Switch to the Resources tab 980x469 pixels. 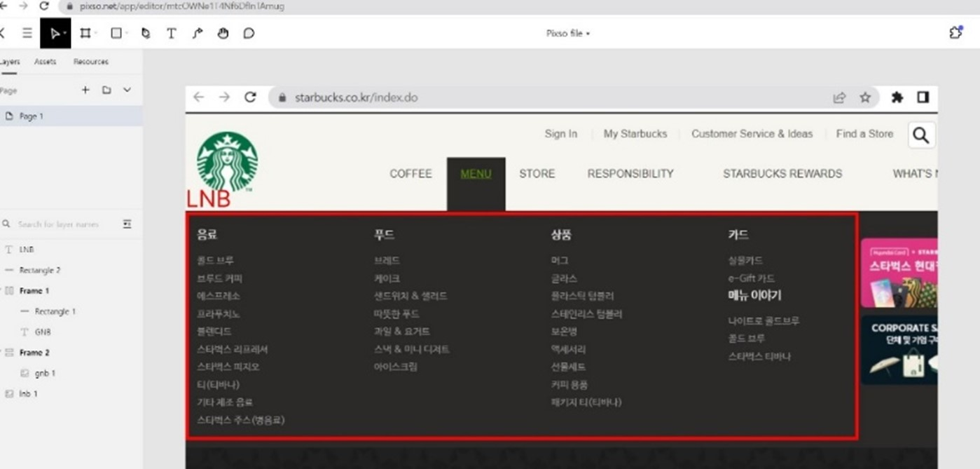tap(91, 62)
